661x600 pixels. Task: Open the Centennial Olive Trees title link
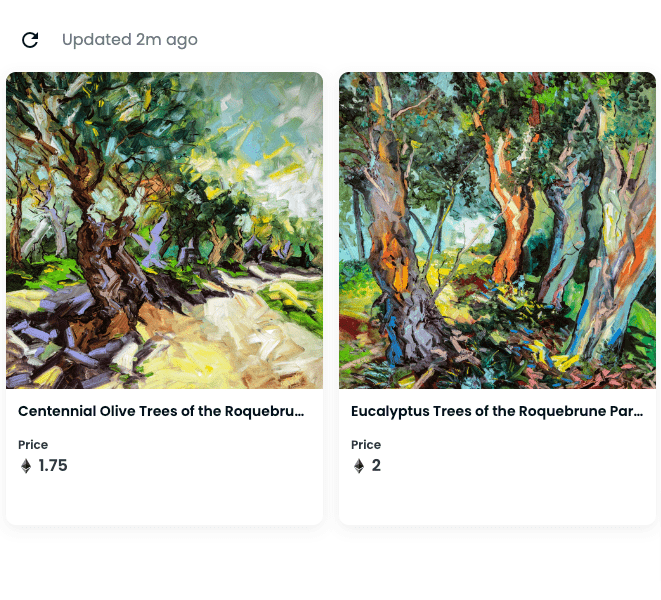point(161,411)
